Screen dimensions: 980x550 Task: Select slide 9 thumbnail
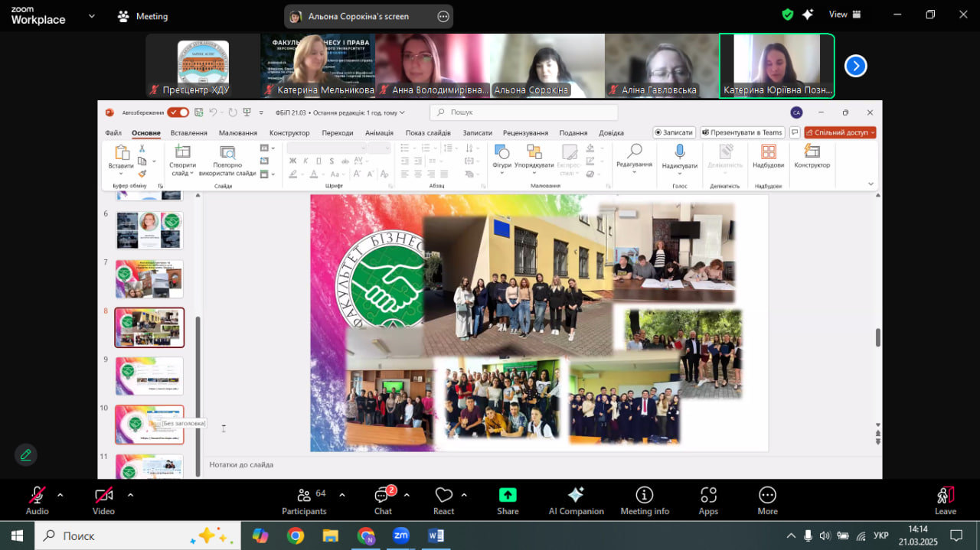click(x=149, y=376)
